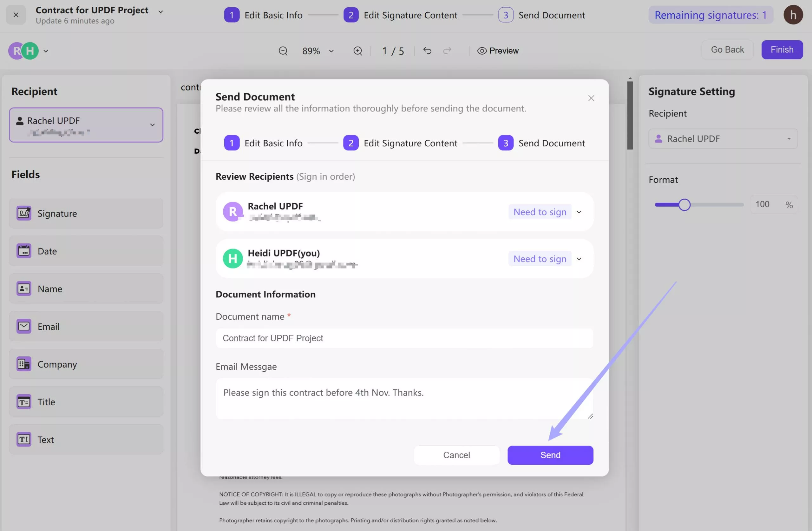Click the Date field icon in sidebar
The image size is (812, 531).
[23, 251]
